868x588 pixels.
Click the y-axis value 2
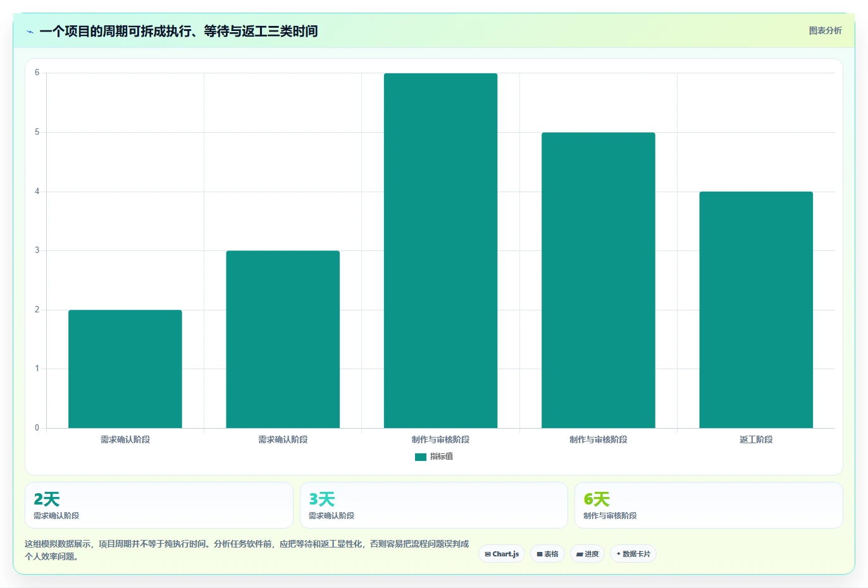[x=37, y=310]
